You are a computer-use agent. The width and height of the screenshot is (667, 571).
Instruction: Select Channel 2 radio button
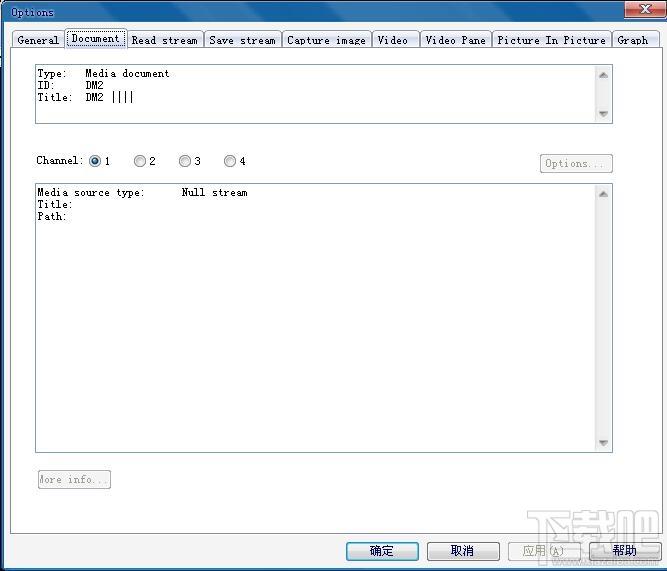[x=140, y=161]
